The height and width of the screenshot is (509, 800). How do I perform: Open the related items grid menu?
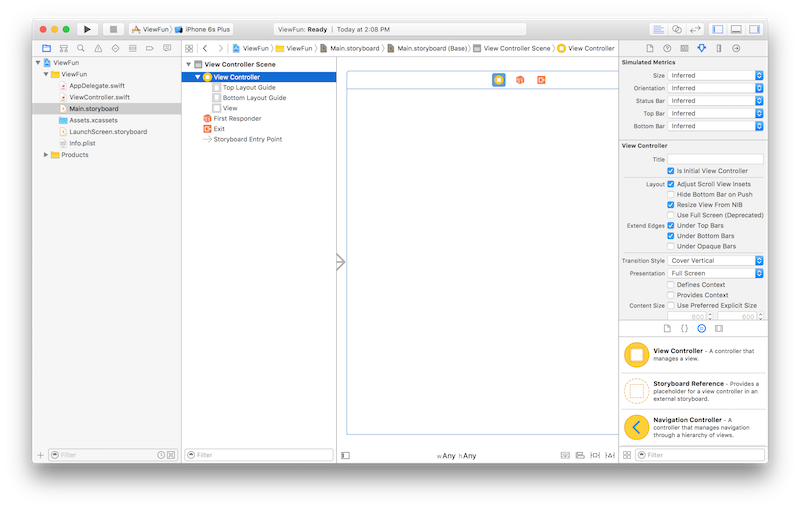pyautogui.click(x=189, y=48)
